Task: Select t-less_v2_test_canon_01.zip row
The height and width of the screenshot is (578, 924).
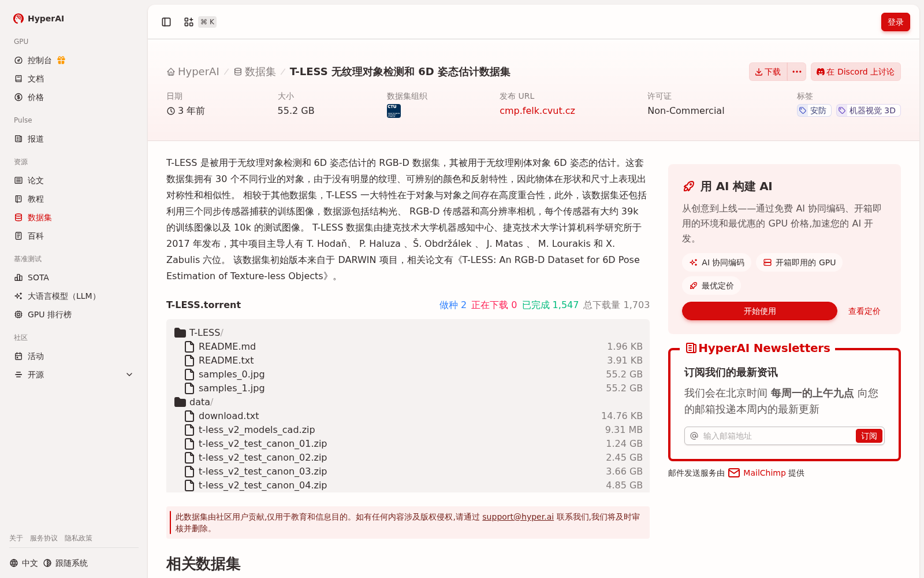Action: coord(408,443)
